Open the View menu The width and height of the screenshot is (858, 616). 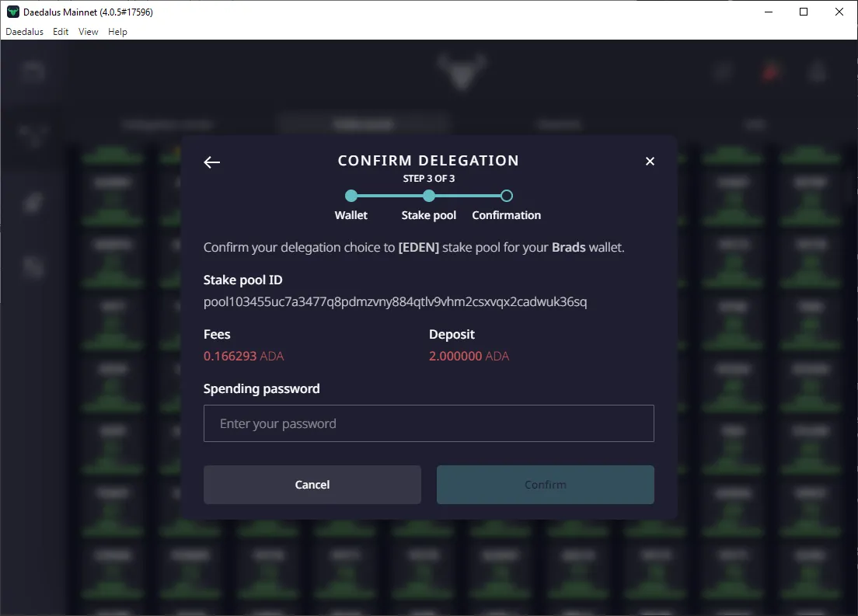click(x=88, y=32)
